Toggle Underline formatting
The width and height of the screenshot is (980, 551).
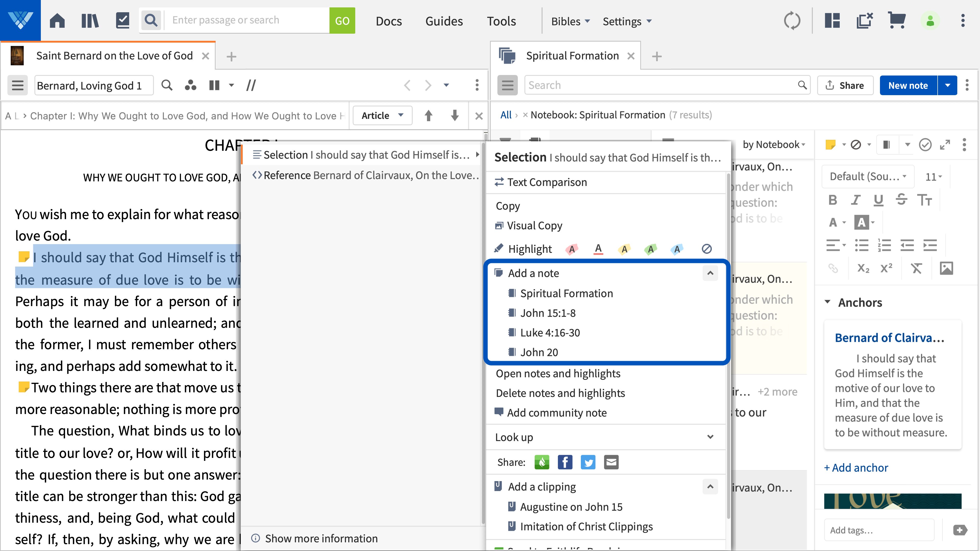coord(878,200)
